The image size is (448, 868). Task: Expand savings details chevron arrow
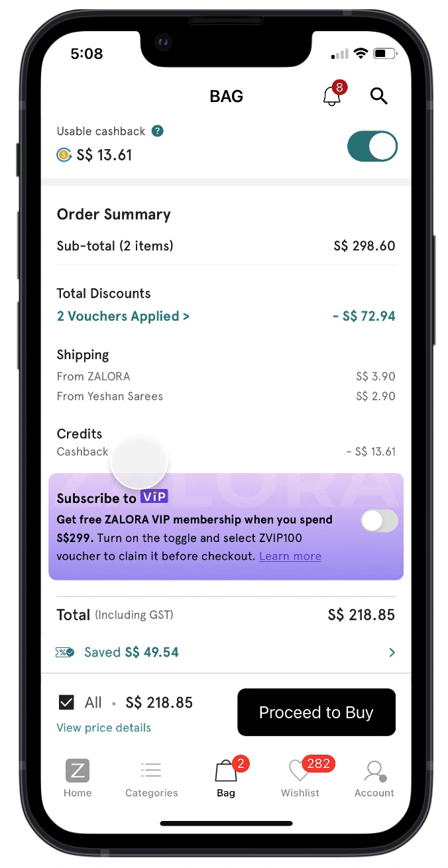coord(392,653)
